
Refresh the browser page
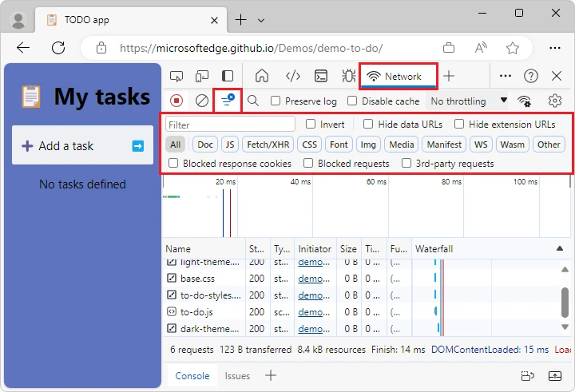point(58,48)
